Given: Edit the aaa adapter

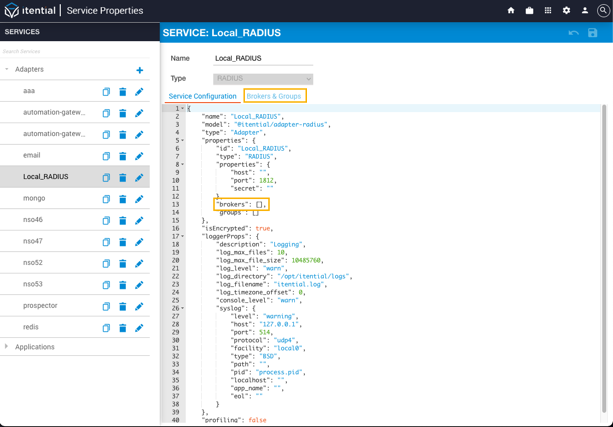Looking at the screenshot, I should pyautogui.click(x=139, y=92).
